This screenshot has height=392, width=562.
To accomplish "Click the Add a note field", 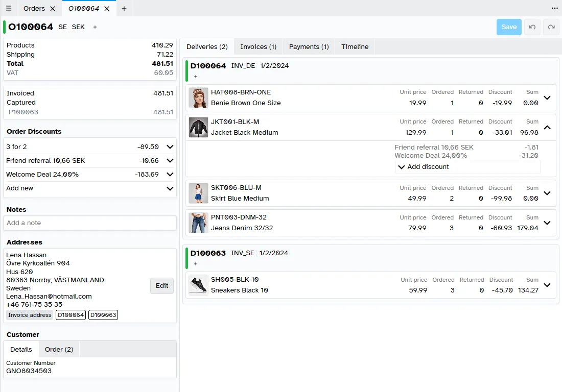I will (90, 223).
